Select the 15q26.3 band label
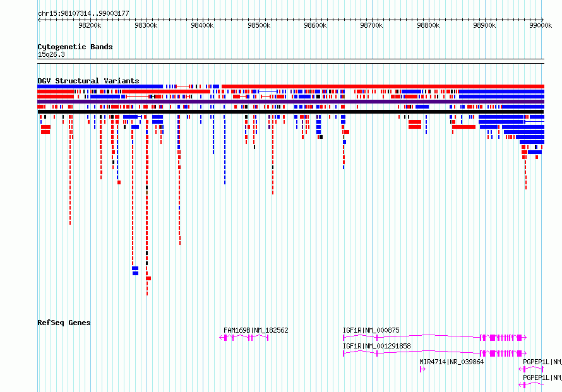Viewport: 562px width, 392px height. click(x=51, y=54)
